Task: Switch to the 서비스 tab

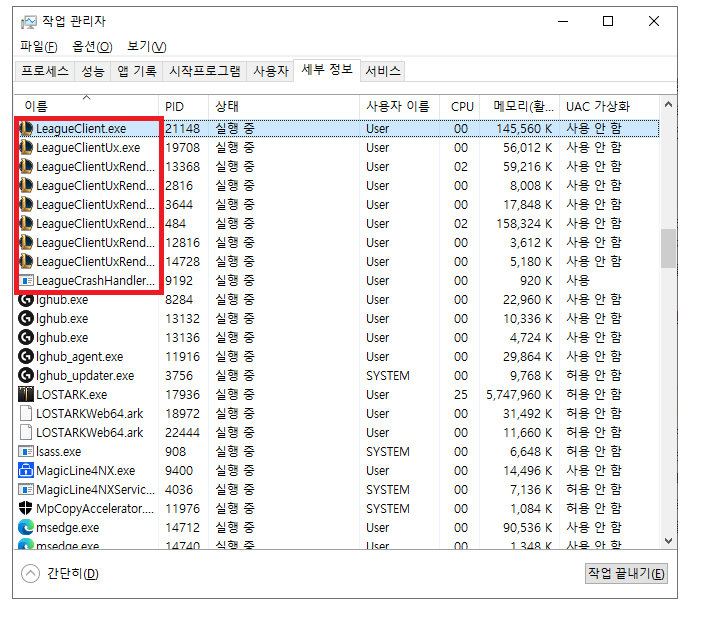Action: point(383,71)
